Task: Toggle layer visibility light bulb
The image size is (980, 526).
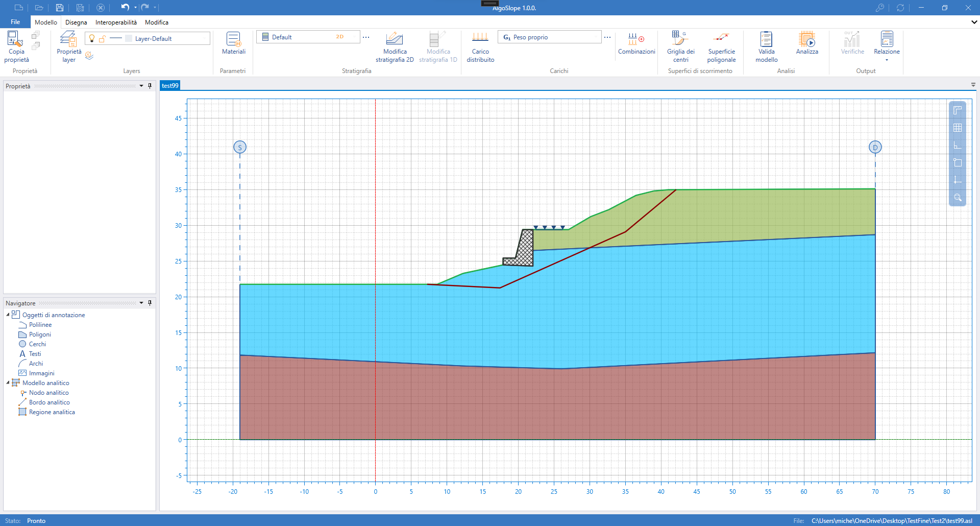Action: coord(92,38)
